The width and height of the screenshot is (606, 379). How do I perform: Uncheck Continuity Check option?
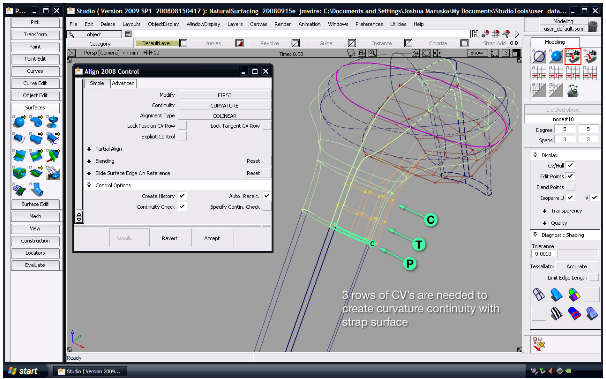click(x=182, y=207)
